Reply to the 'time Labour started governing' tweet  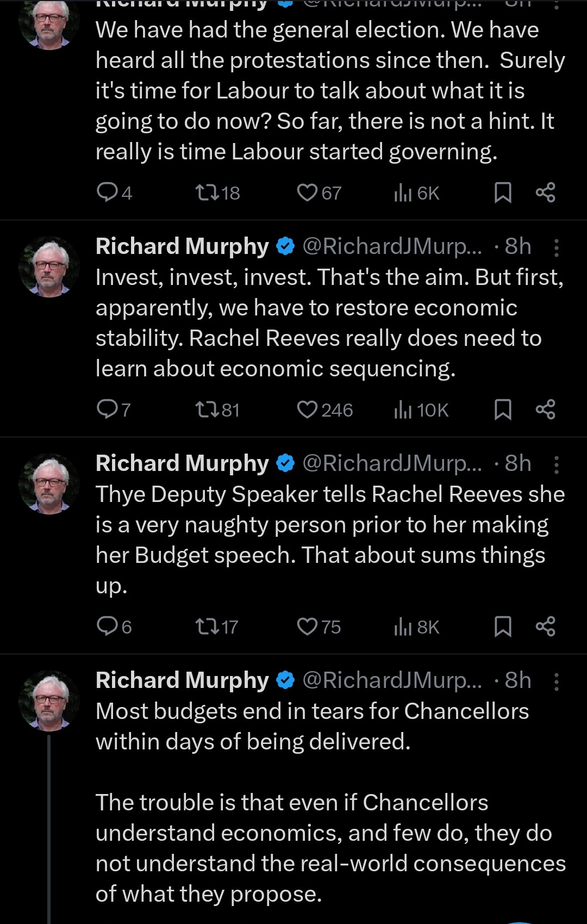(107, 193)
